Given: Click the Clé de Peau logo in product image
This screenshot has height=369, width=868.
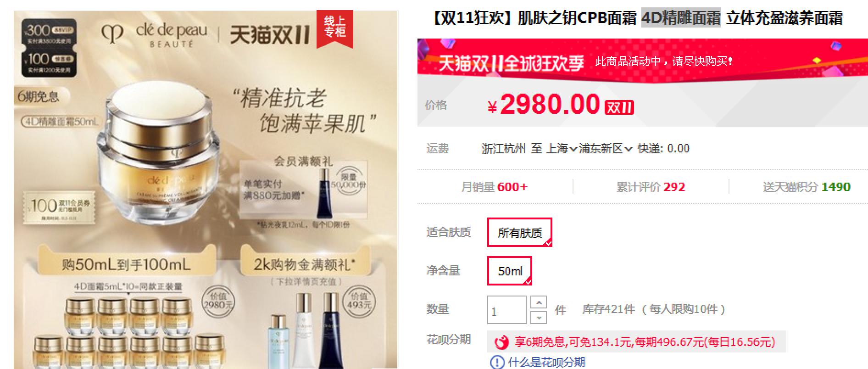Looking at the screenshot, I should pos(155,34).
